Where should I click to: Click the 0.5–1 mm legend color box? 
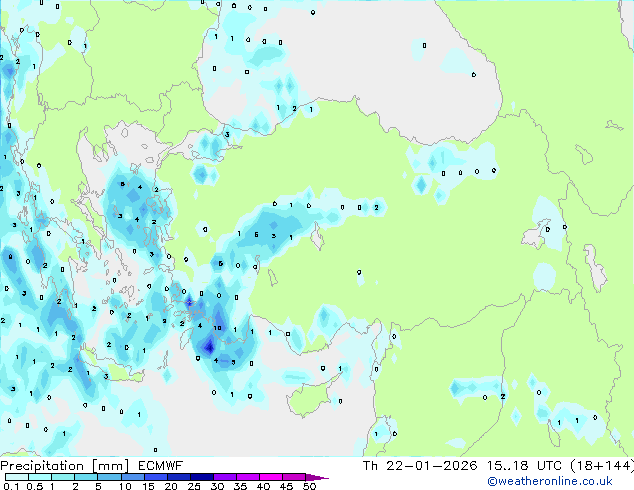pos(40,477)
